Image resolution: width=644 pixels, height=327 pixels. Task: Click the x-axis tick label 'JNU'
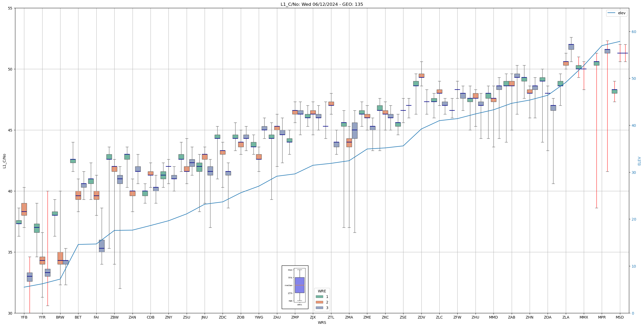click(x=205, y=317)
